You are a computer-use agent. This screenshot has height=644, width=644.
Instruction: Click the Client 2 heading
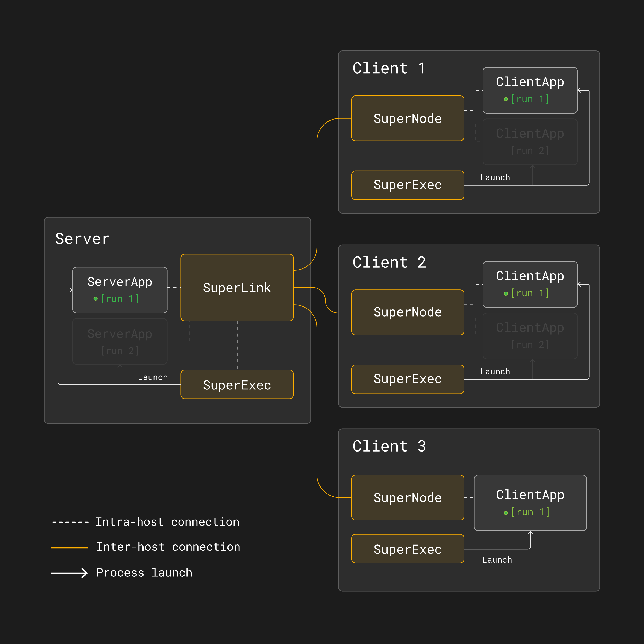point(389,262)
